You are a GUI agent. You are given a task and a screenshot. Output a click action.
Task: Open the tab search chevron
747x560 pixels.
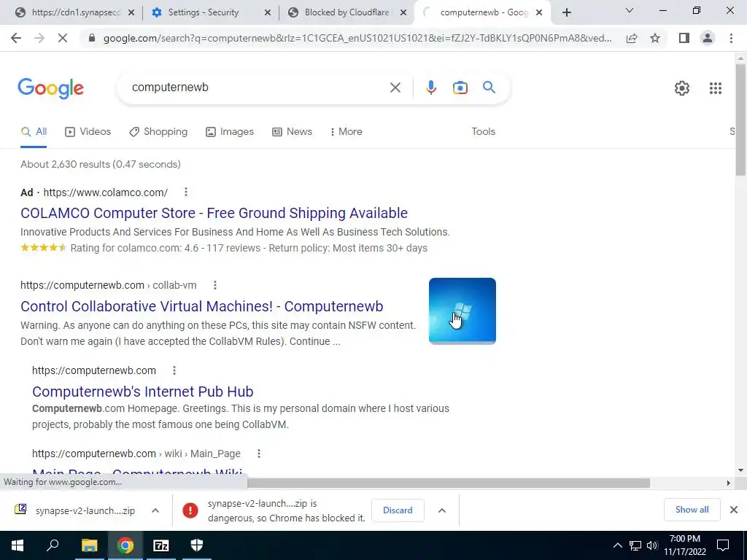[x=630, y=10]
